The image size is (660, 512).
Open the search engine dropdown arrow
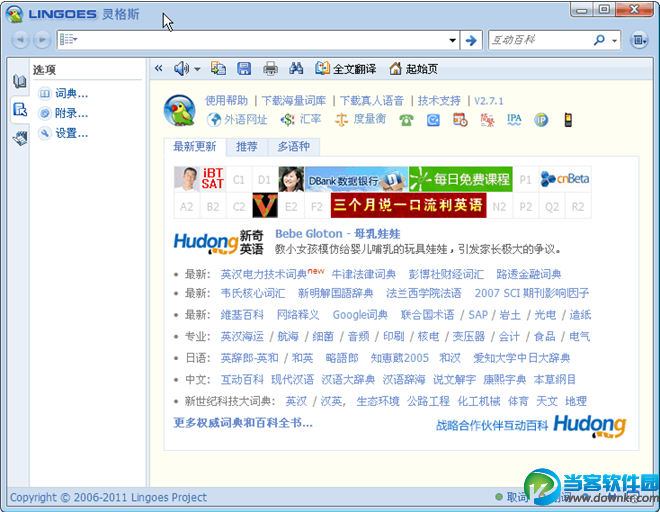[x=615, y=41]
